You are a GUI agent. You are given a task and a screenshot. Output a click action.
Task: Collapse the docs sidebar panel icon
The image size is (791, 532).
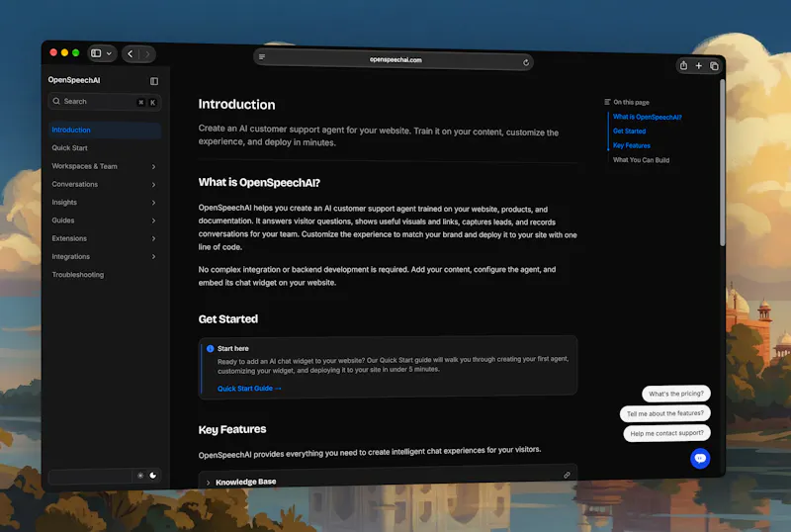pos(154,81)
